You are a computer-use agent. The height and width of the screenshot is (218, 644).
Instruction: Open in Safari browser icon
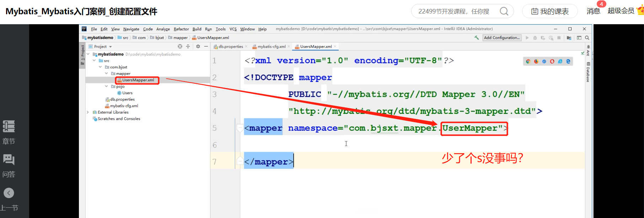pyautogui.click(x=544, y=61)
